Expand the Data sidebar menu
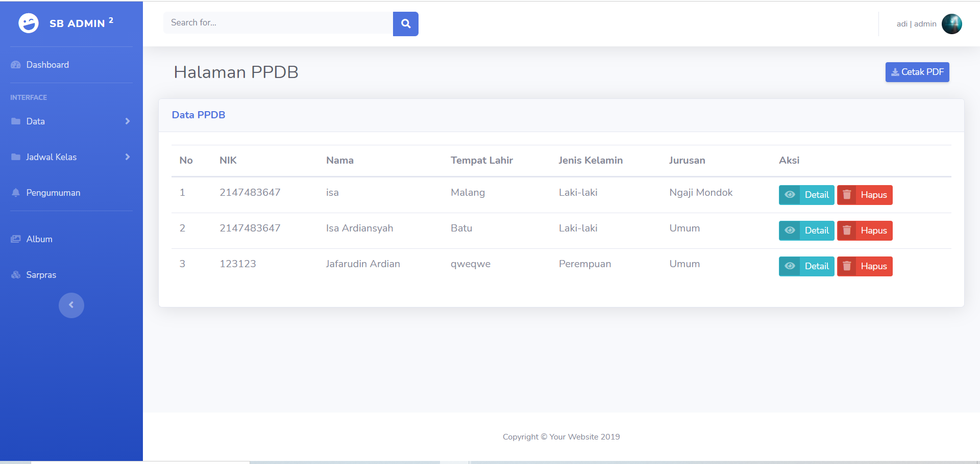The height and width of the screenshot is (464, 980). (x=36, y=121)
